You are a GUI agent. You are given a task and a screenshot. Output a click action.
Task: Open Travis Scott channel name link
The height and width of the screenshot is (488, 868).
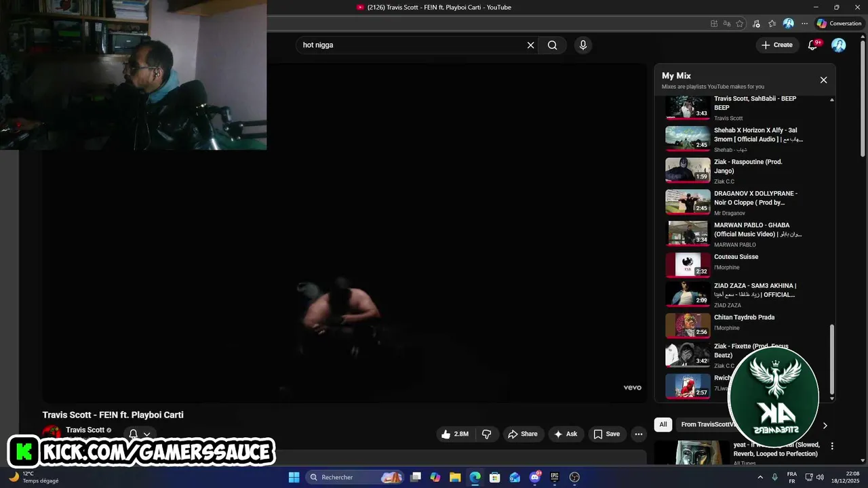coord(85,430)
